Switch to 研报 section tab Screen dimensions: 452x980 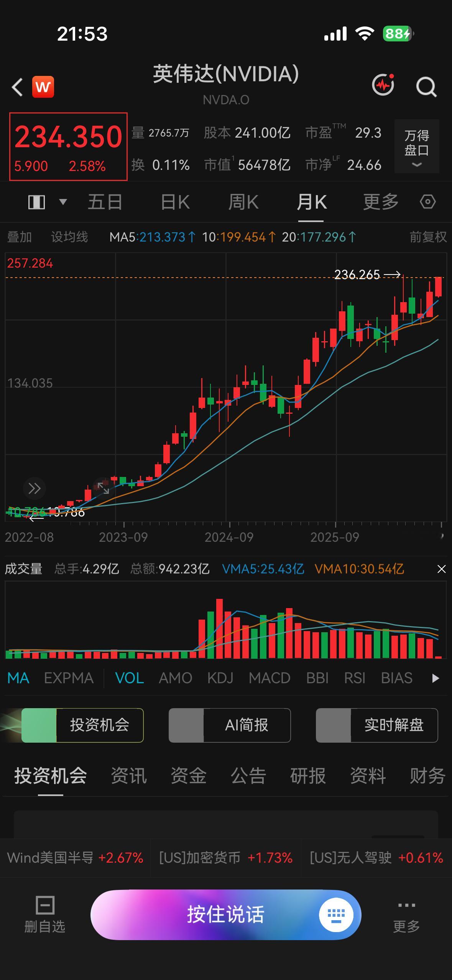[x=308, y=776]
